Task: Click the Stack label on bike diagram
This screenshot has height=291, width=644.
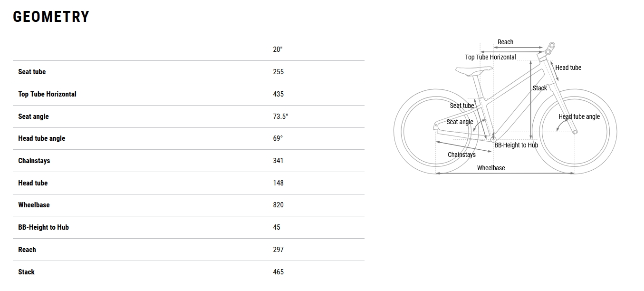Action: (x=539, y=88)
